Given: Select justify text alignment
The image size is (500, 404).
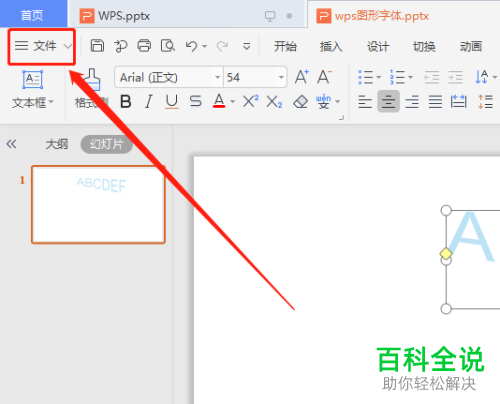Looking at the screenshot, I should click(x=435, y=102).
